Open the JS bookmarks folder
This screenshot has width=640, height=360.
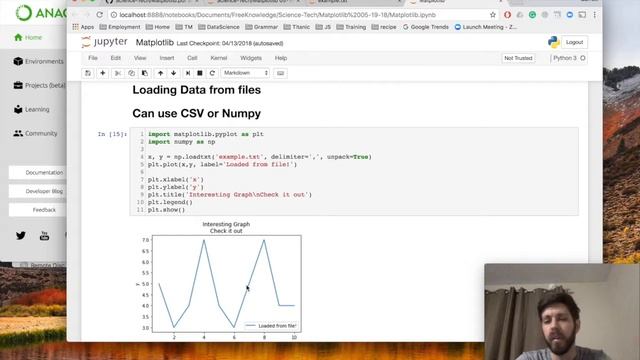(323, 27)
